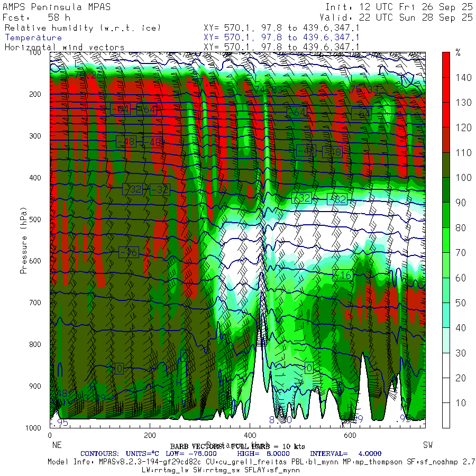The width and height of the screenshot is (476, 476).
Task: Click the blue 'Temperature' field label
Action: click(x=33, y=38)
